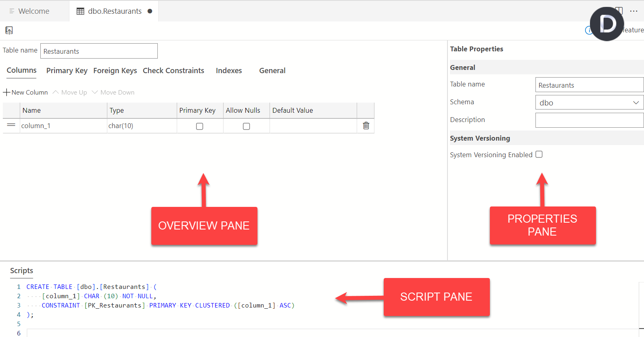Click the Table name field in overview

pyautogui.click(x=99, y=51)
